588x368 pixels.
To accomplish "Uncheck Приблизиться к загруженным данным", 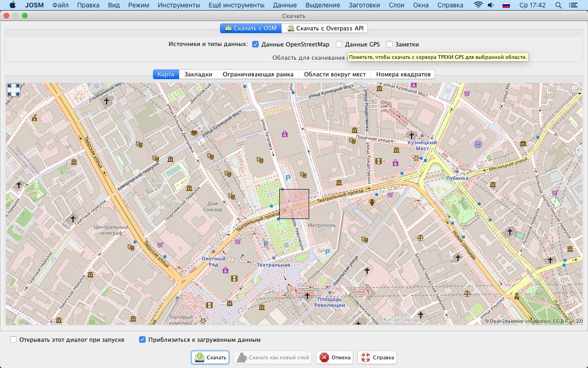I will [142, 339].
